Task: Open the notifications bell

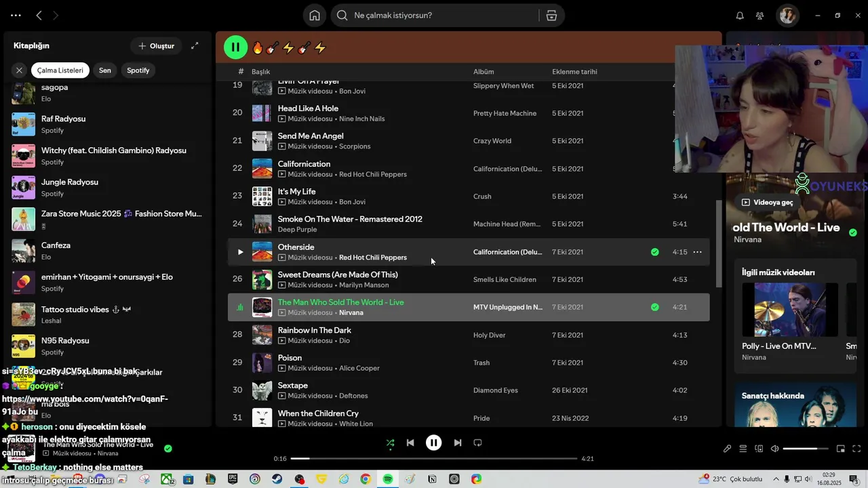Action: click(740, 16)
